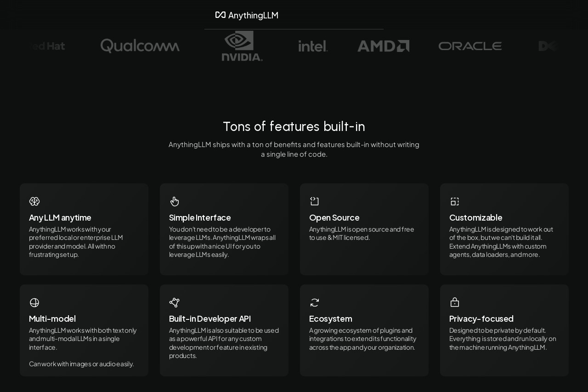Click the AnythingLLM logo icon in header
Viewport: 588px width, 392px height.
pos(220,15)
